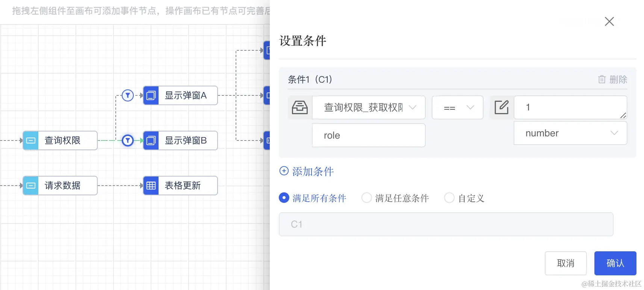Click the edit value pencil icon
Image resolution: width=644 pixels, height=290 pixels.
pyautogui.click(x=502, y=107)
